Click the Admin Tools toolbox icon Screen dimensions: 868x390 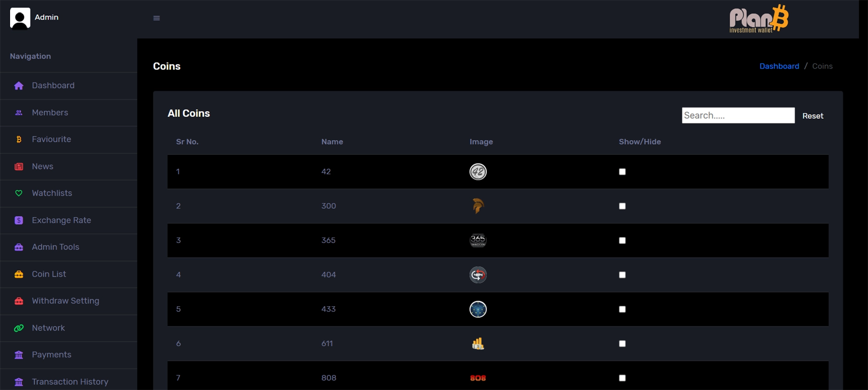(x=19, y=247)
